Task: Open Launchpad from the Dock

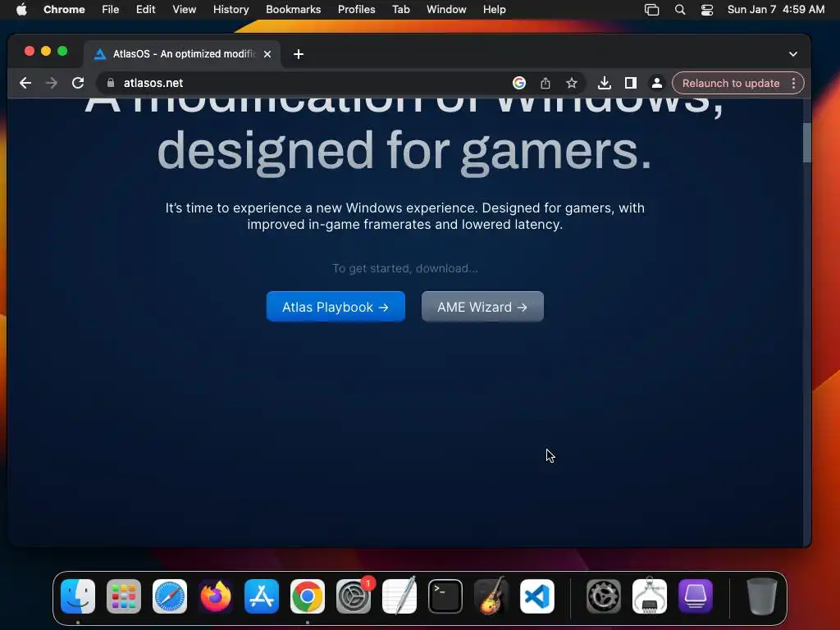Action: tap(124, 596)
